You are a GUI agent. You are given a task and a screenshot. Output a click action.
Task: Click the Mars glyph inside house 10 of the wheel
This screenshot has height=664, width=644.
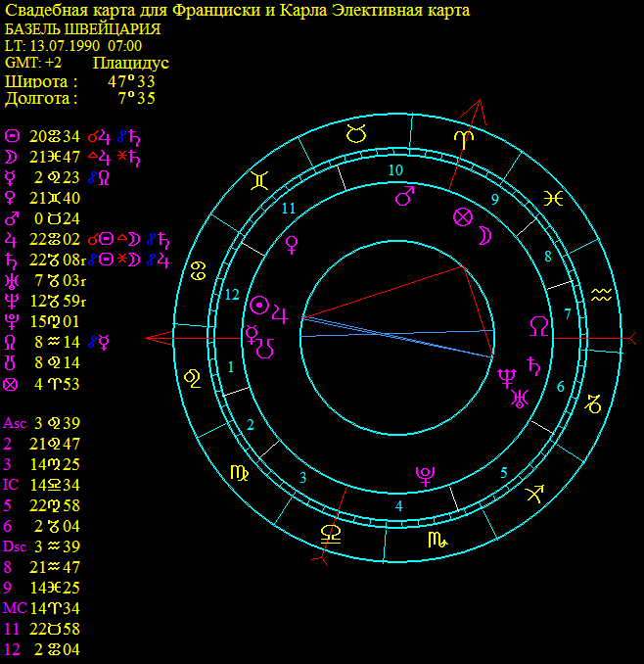[404, 196]
